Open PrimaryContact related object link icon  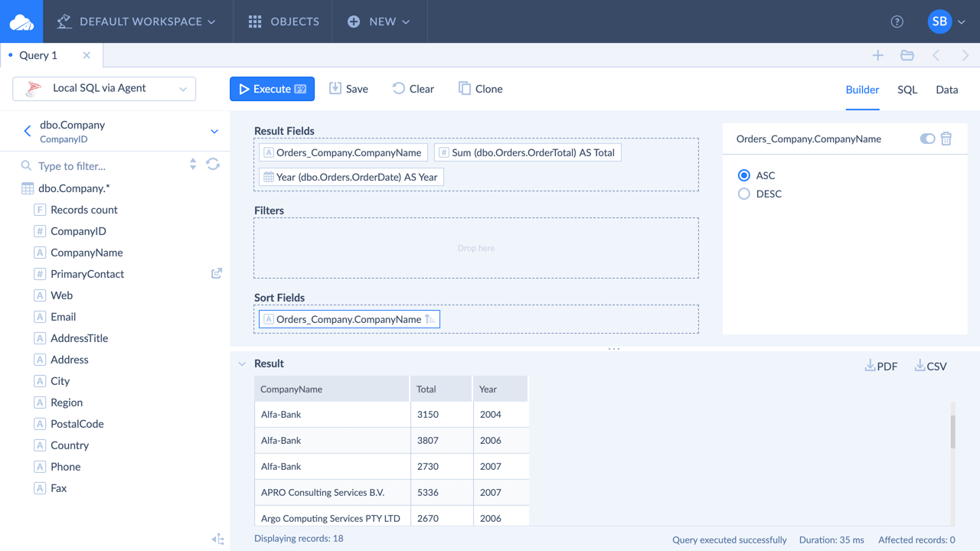(217, 273)
